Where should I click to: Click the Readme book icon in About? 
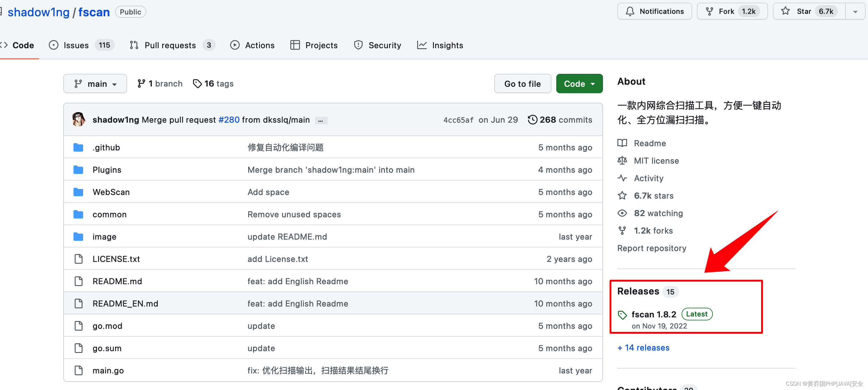pos(622,143)
